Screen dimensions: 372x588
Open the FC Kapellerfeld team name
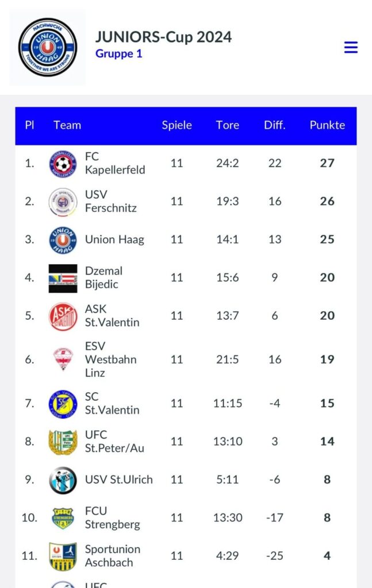(115, 163)
